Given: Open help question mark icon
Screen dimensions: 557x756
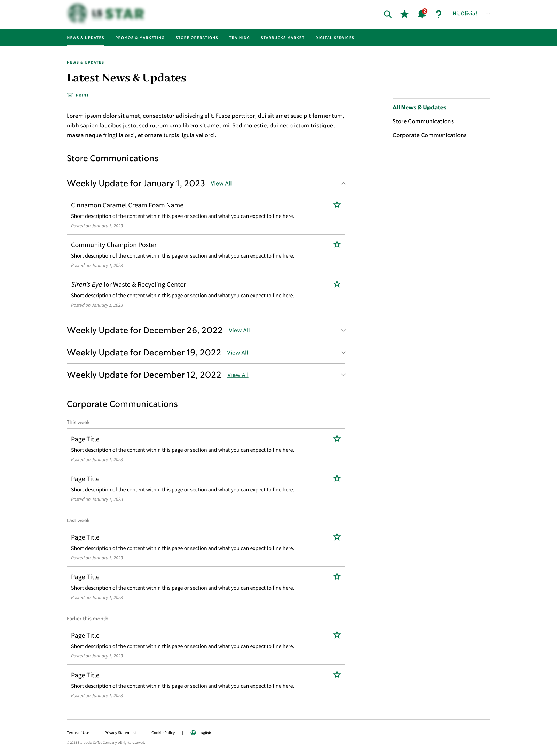Looking at the screenshot, I should (439, 14).
